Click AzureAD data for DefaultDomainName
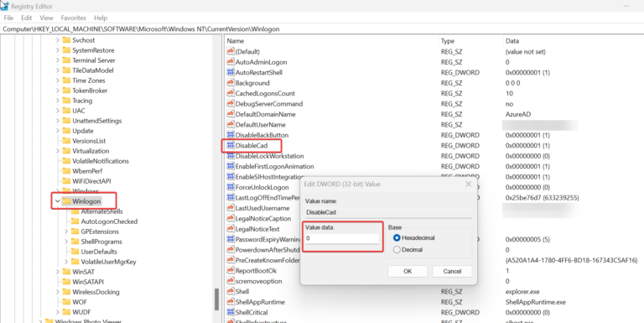 518,114
